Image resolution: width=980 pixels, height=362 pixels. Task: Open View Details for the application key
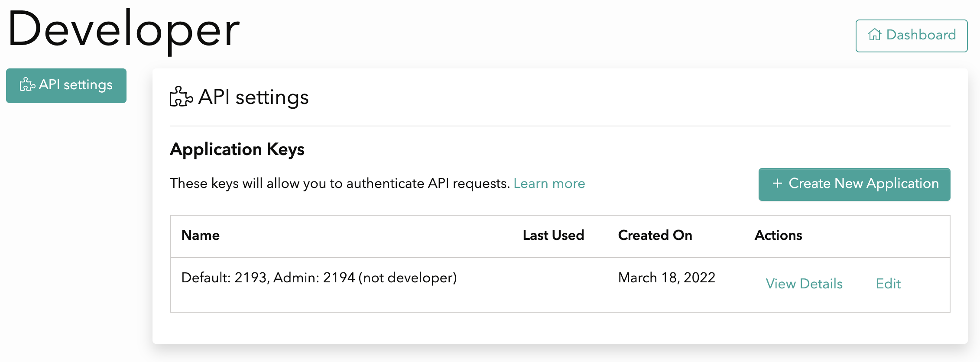point(804,284)
